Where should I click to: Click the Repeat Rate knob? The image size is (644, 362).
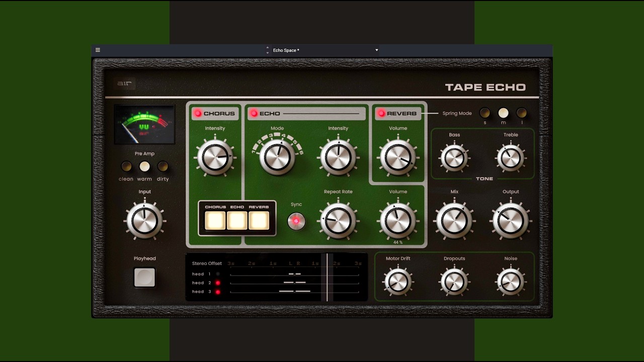338,220
